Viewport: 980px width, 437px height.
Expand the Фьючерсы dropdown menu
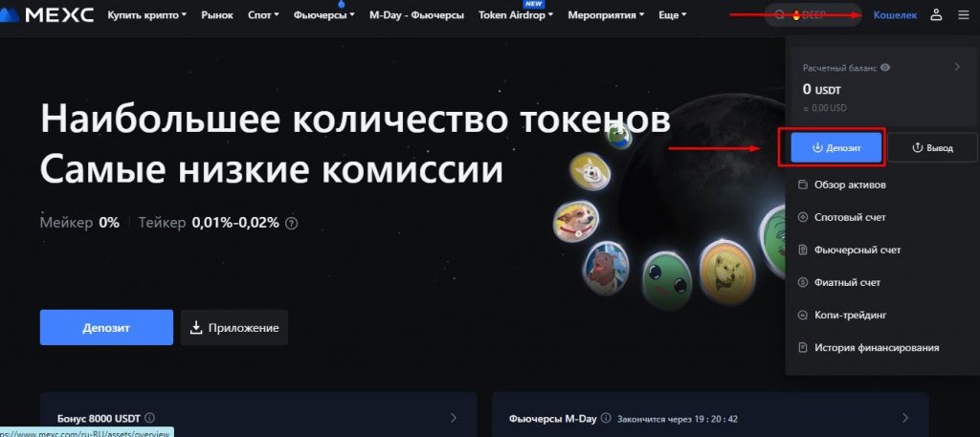pyautogui.click(x=323, y=14)
